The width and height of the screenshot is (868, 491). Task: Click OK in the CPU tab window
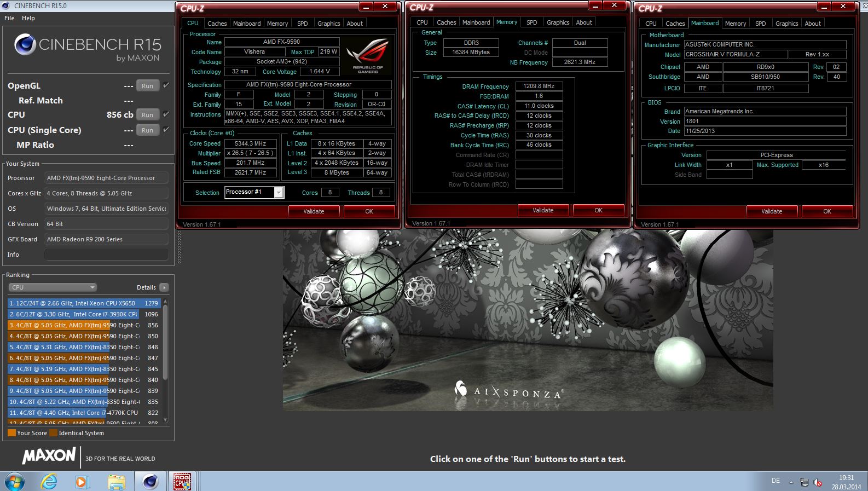(369, 211)
